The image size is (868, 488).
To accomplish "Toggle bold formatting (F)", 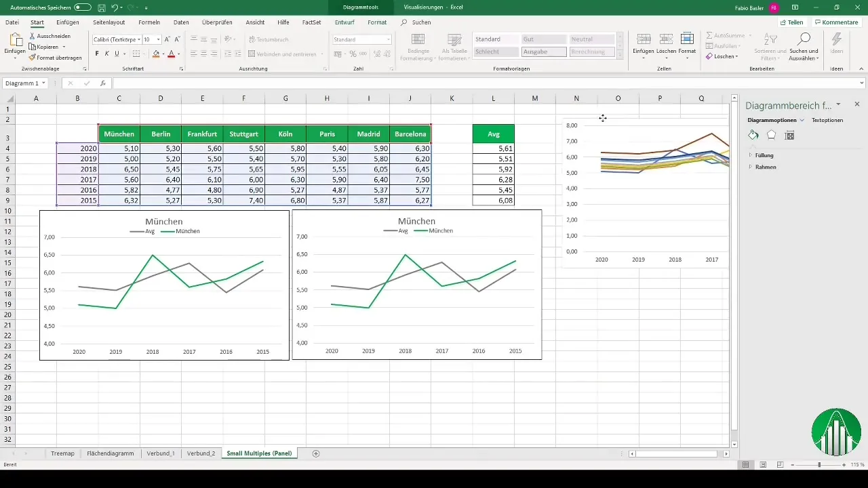I will click(x=97, y=54).
